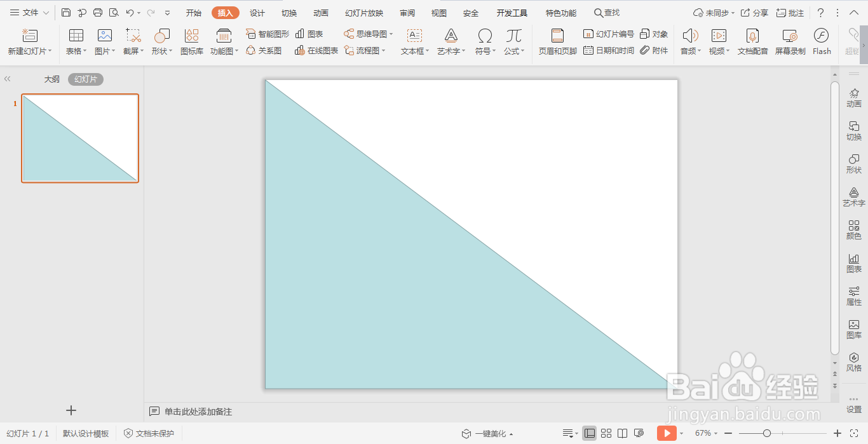Insert an 在线图表 online chart
The image size is (868, 444).
(316, 50)
